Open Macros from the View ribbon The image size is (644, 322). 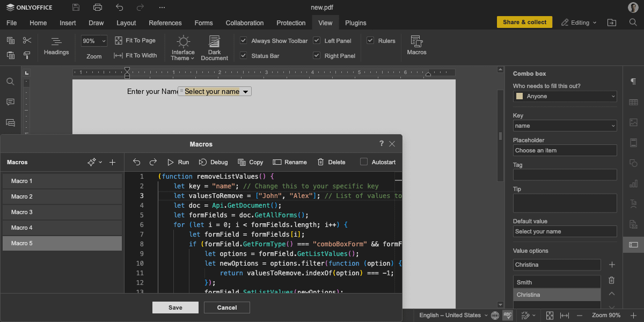coord(416,46)
